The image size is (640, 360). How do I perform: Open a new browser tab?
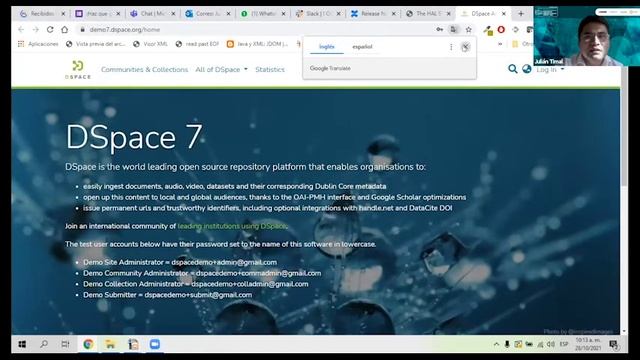pos(521,13)
